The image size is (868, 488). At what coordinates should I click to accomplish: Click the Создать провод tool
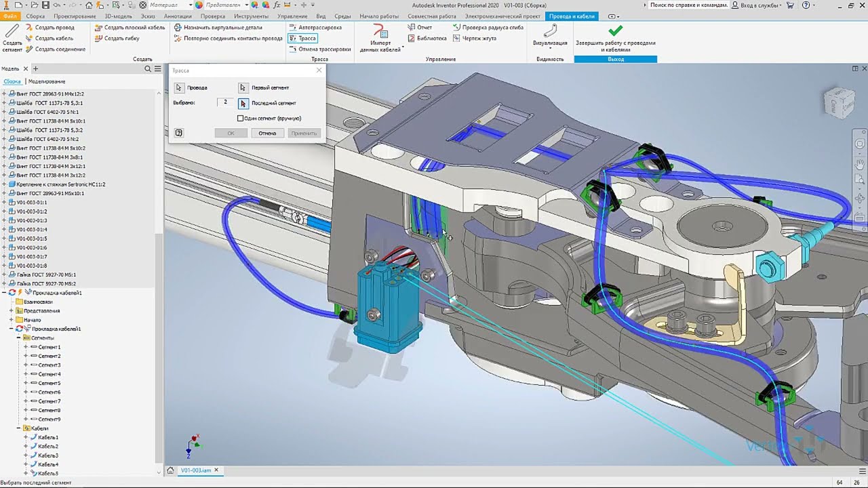click(x=50, y=28)
